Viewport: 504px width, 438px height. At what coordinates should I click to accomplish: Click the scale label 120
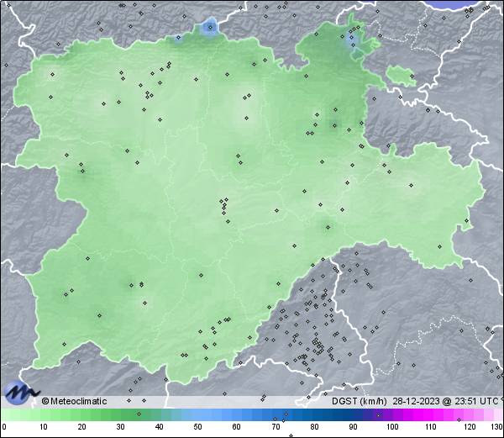pyautogui.click(x=470, y=427)
